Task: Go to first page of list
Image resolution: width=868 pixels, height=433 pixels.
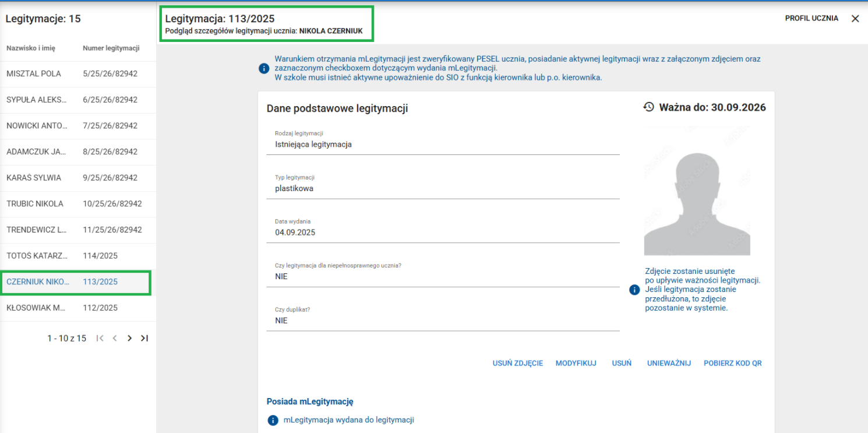Action: coord(100,338)
